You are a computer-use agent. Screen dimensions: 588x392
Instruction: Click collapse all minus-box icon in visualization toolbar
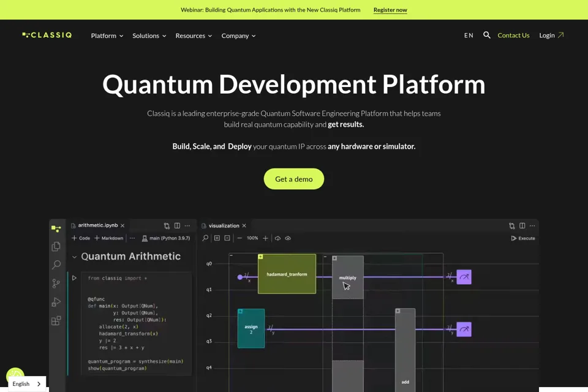coord(227,238)
